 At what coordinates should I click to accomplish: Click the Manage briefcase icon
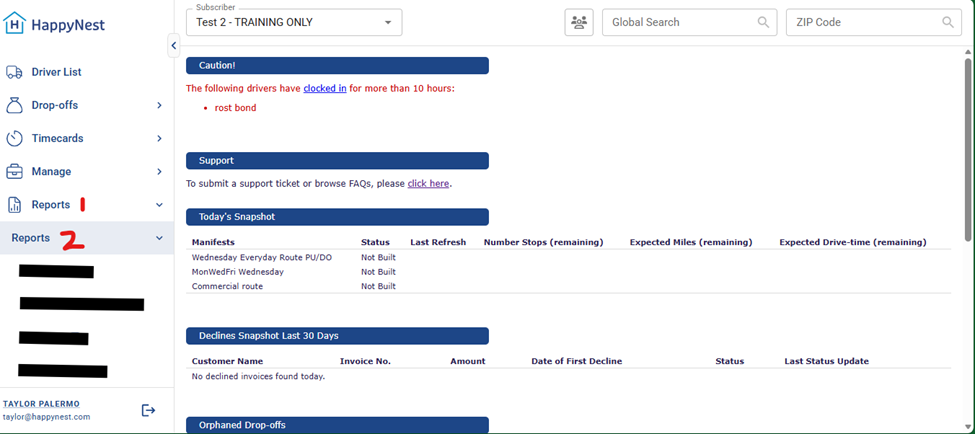[15, 171]
